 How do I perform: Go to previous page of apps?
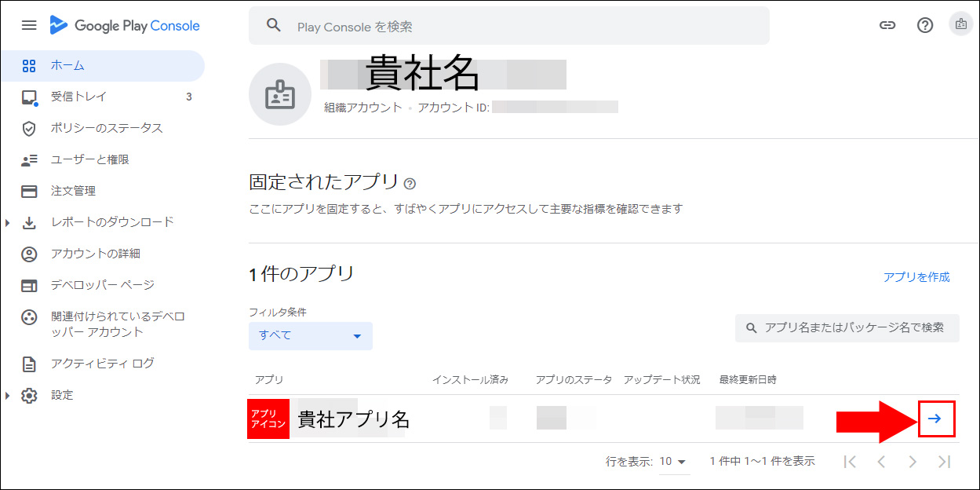tap(881, 462)
